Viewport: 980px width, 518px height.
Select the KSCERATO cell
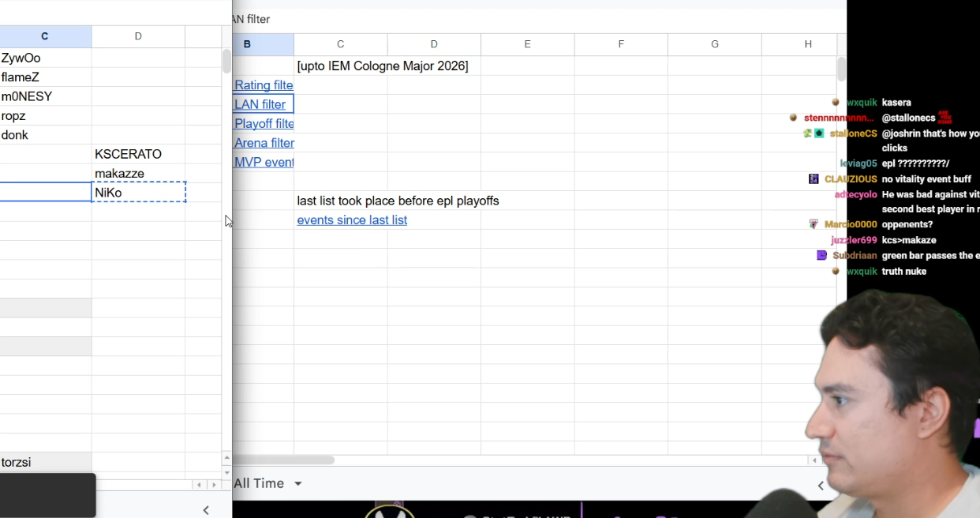click(138, 154)
